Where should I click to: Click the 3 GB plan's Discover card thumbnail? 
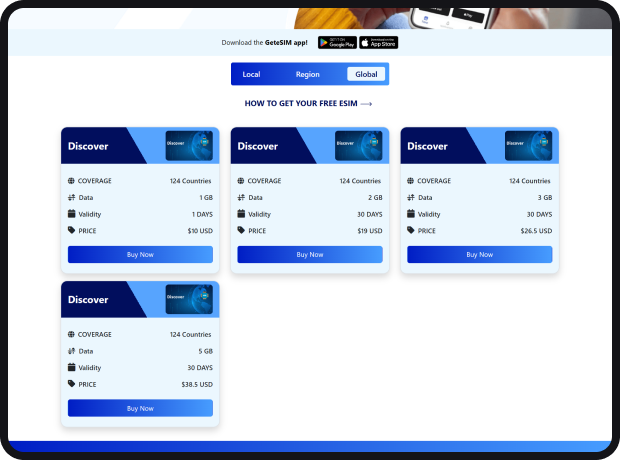click(x=528, y=146)
